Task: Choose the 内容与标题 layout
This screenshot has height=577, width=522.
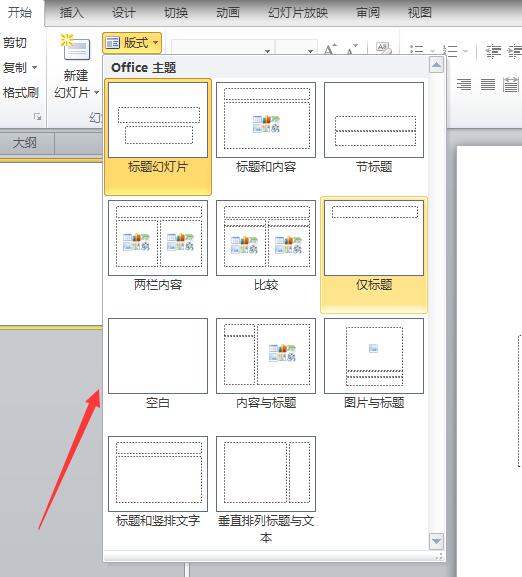Action: [266, 364]
